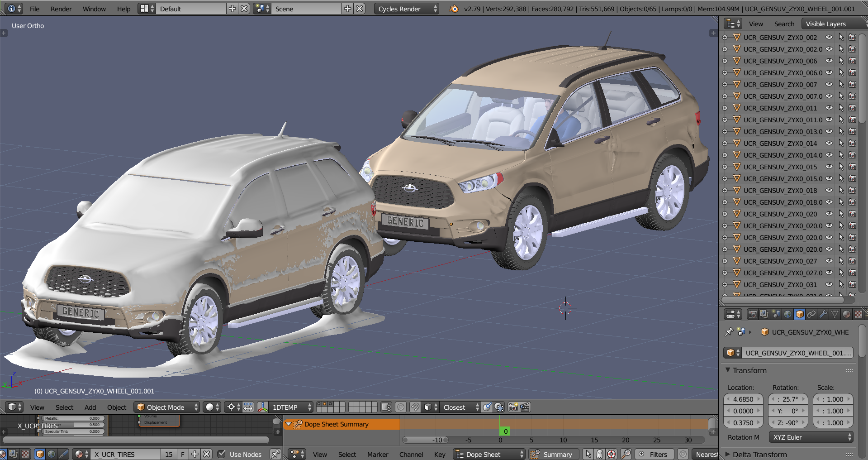Open the Cycles Render engine dropdown
This screenshot has height=460, width=868.
pos(406,9)
